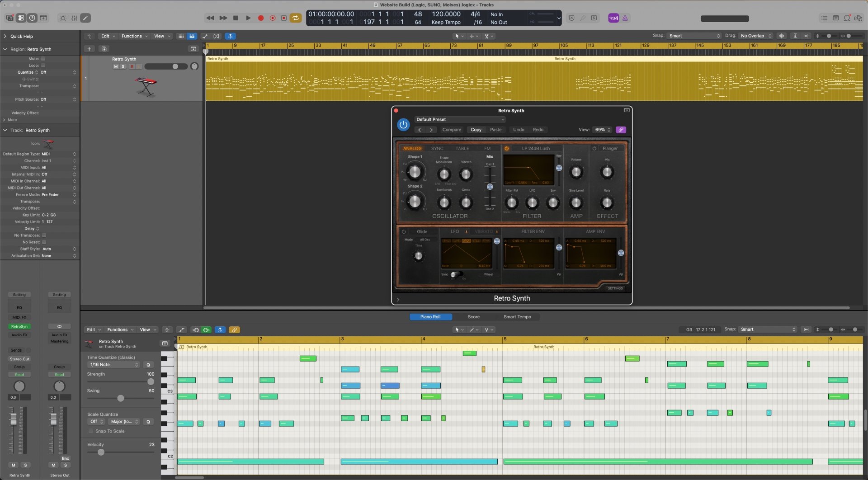Screen dimensions: 868x480
Task: Expand the More disclosure in Region inspector
Action: (x=4, y=120)
